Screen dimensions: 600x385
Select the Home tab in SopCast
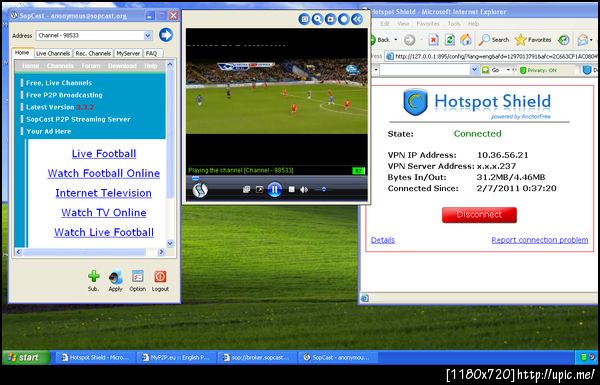tap(22, 53)
